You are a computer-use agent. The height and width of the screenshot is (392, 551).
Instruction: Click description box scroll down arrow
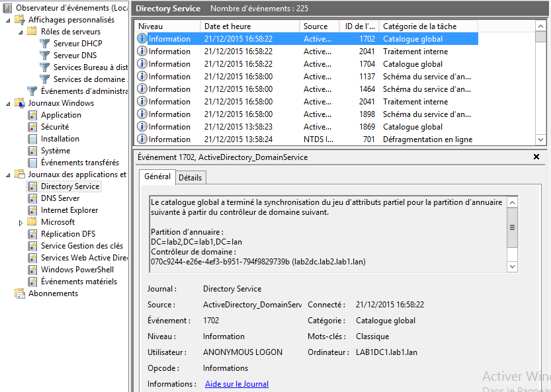coord(513,266)
